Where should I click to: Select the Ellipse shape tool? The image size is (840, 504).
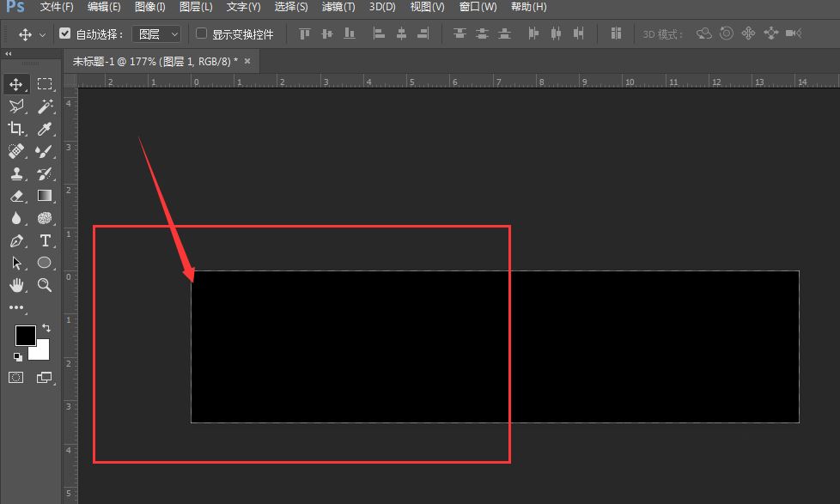(45, 263)
